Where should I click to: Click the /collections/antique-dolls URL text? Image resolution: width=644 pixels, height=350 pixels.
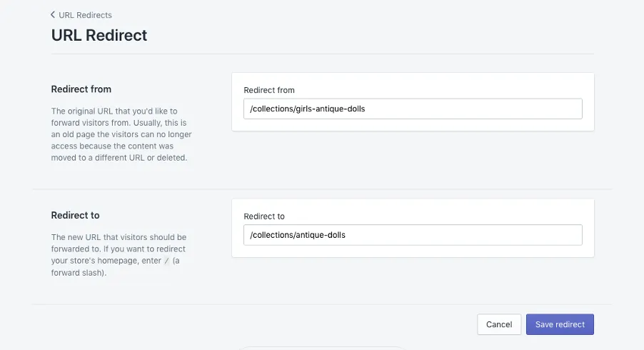298,235
